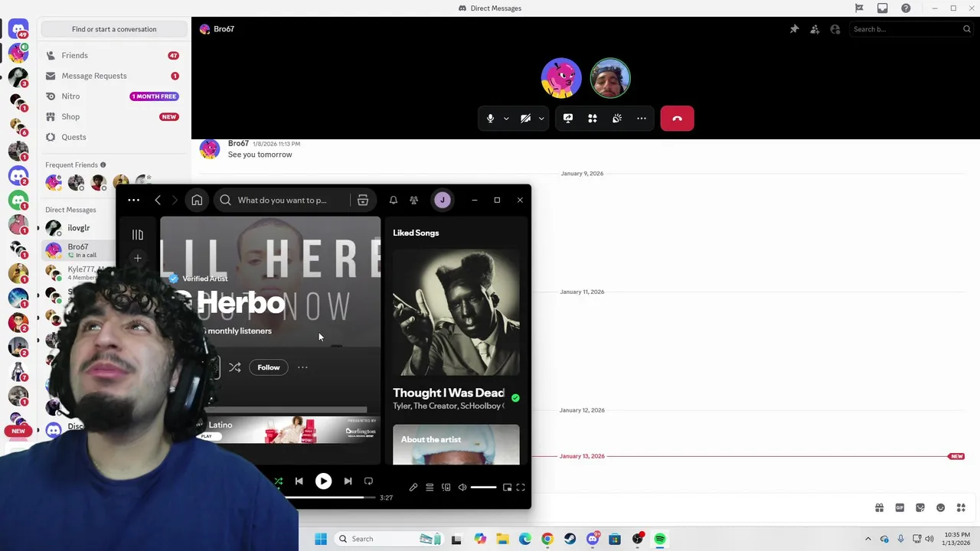The image size is (980, 551).
Task: Open Message Requests in Discord sidebar
Action: (113, 76)
